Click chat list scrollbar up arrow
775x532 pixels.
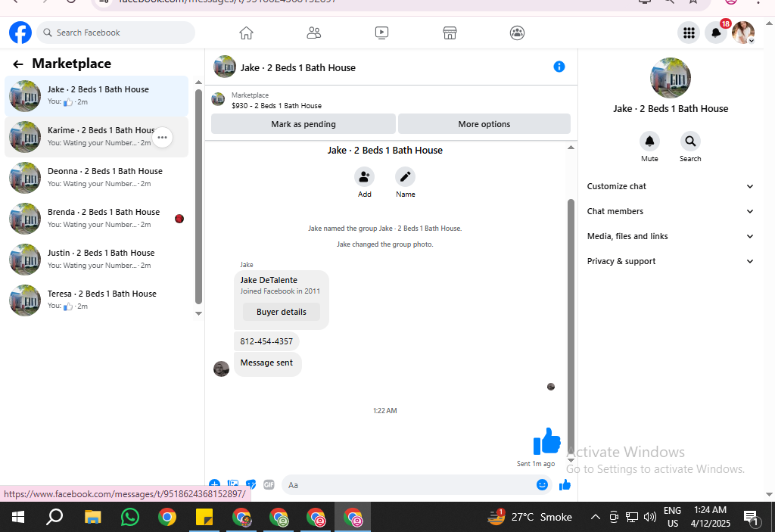pyautogui.click(x=199, y=82)
